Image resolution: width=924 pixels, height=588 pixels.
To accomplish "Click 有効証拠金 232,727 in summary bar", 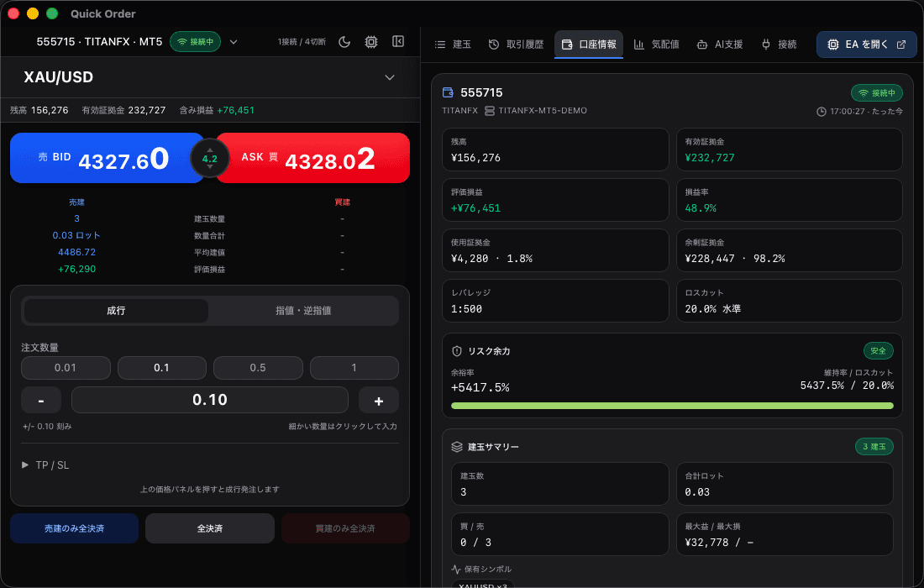I will pos(123,110).
